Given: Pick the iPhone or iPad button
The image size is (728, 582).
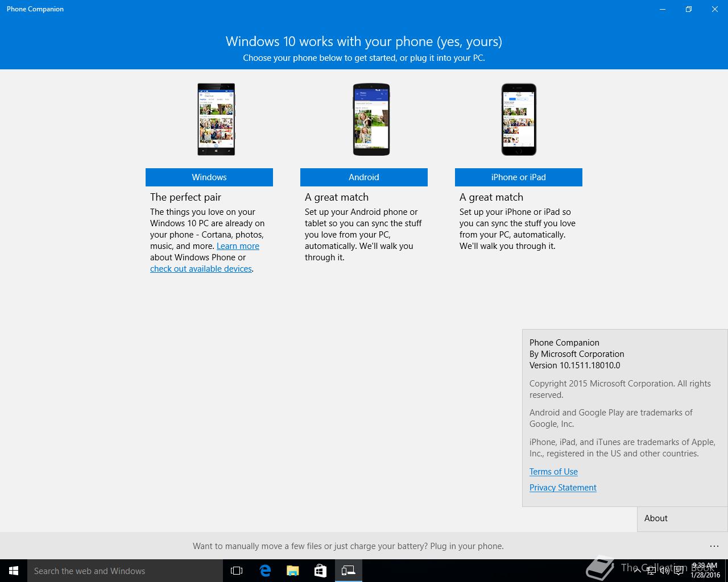Looking at the screenshot, I should (519, 177).
